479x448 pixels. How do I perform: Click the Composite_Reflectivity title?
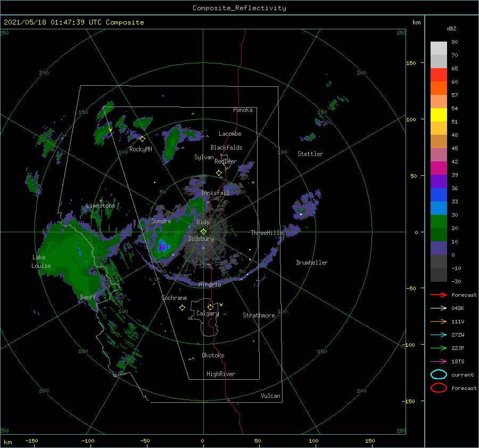(x=239, y=8)
